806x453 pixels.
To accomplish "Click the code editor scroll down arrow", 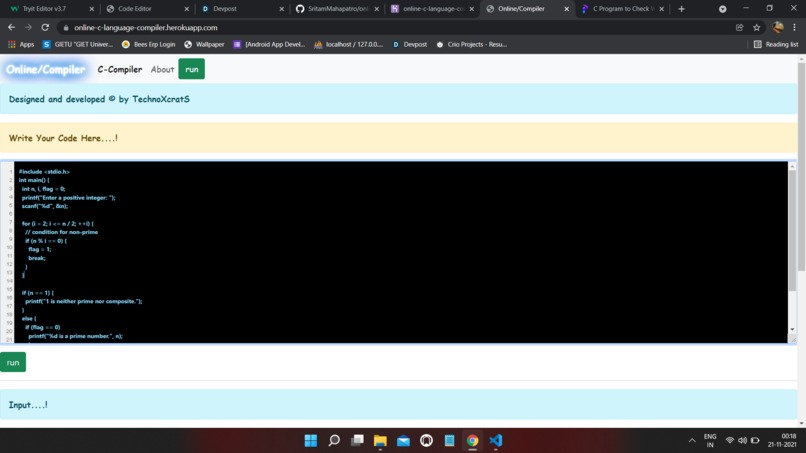I will click(792, 329).
